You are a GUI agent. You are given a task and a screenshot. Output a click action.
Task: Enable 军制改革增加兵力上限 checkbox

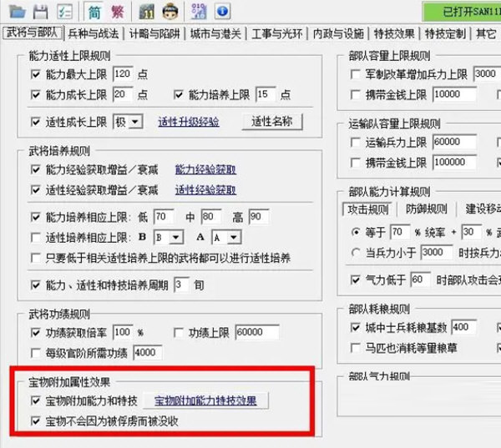[356, 74]
